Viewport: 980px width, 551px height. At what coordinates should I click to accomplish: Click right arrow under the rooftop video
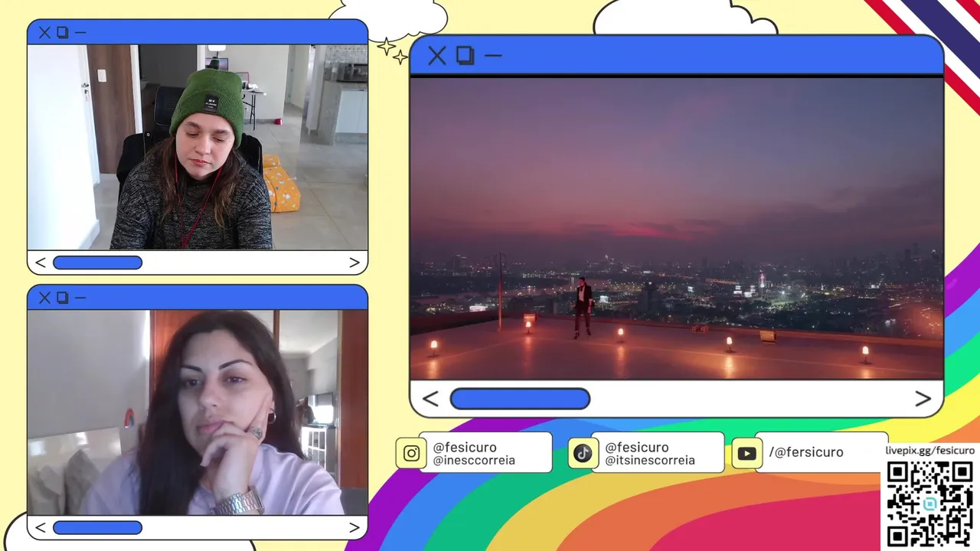click(923, 399)
